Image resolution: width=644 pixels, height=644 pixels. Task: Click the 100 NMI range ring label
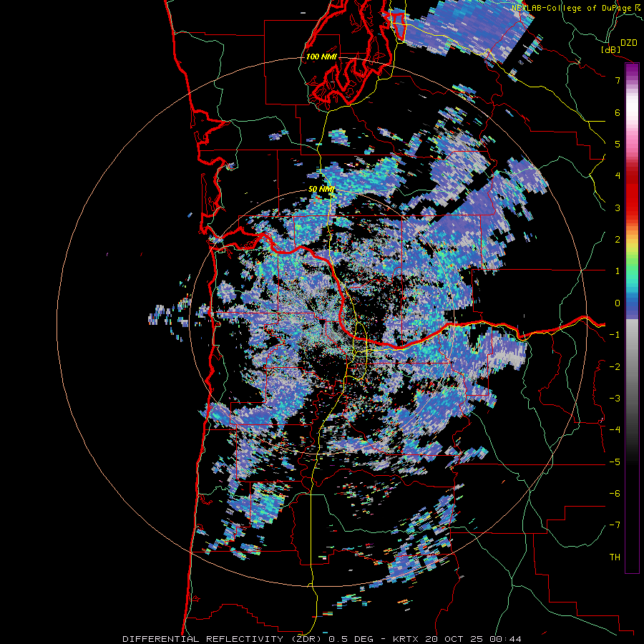(321, 57)
